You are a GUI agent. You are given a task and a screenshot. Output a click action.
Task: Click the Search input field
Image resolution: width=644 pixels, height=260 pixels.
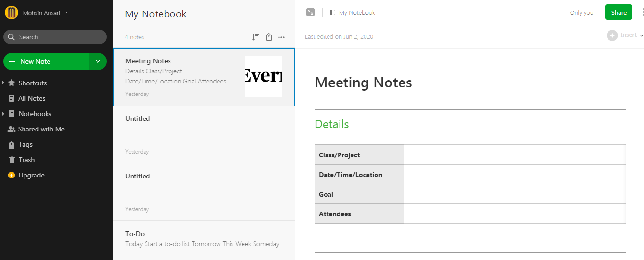click(x=55, y=37)
